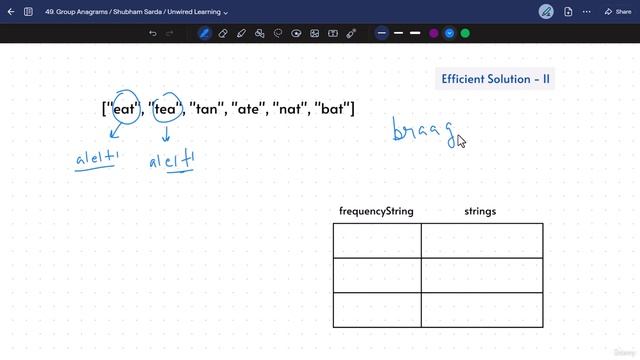The image size is (640, 360).
Task: Select the Highlighter tool
Action: (241, 33)
